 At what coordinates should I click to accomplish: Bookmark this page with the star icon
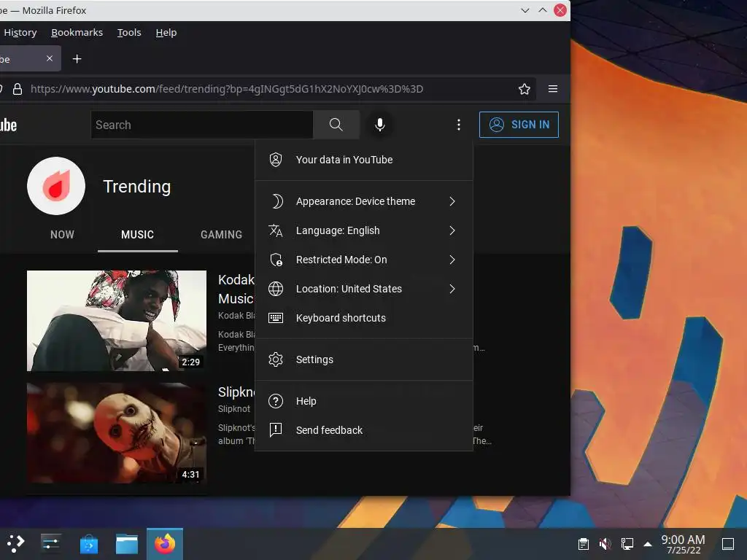524,89
